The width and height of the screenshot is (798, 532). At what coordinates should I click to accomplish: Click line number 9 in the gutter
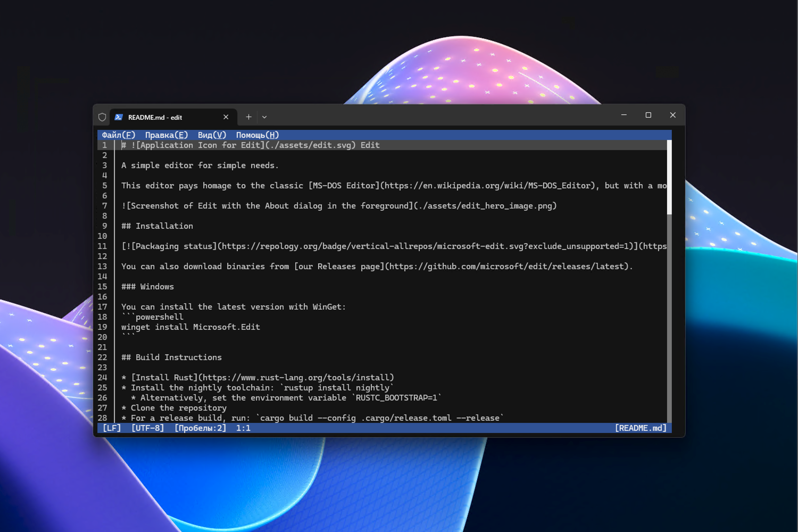tap(104, 226)
